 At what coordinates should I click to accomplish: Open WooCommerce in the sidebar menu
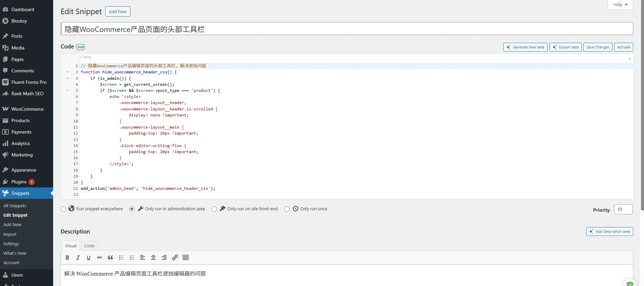point(27,109)
